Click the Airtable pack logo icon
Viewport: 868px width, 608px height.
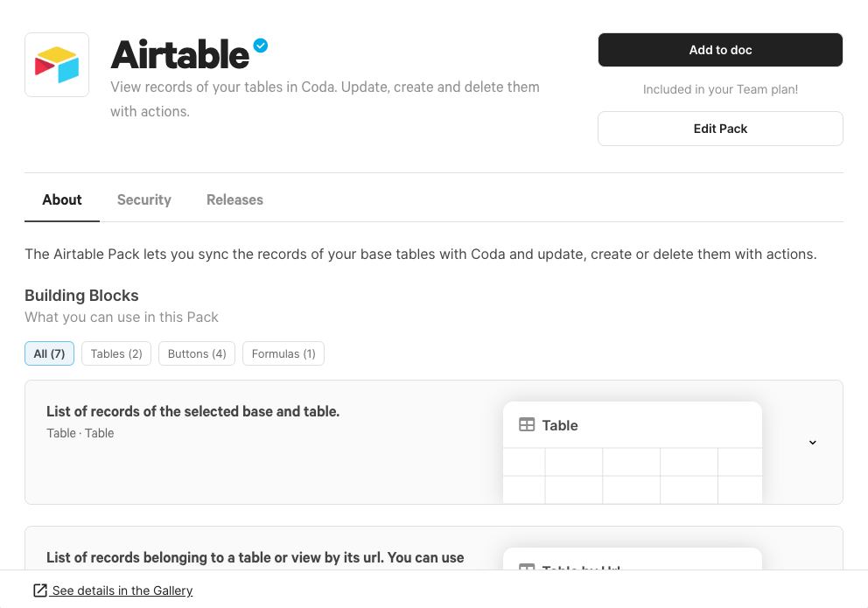tap(57, 65)
